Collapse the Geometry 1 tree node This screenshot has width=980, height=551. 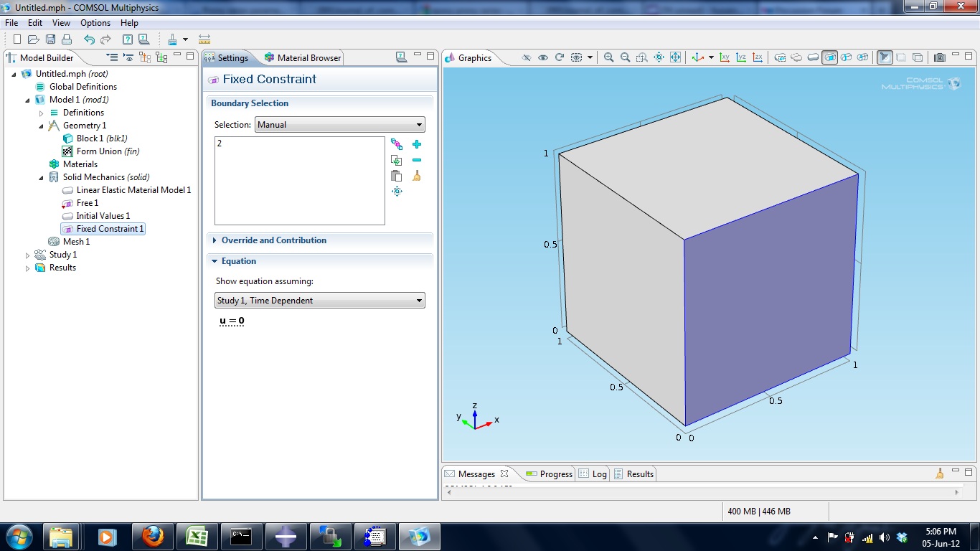point(42,126)
